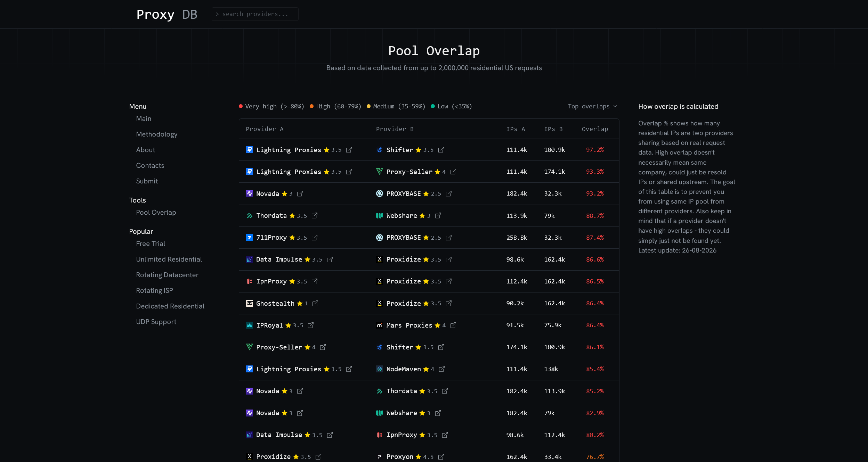868x462 pixels.
Task: Click the 138k IPs value for NodeMaven
Action: [x=551, y=369]
